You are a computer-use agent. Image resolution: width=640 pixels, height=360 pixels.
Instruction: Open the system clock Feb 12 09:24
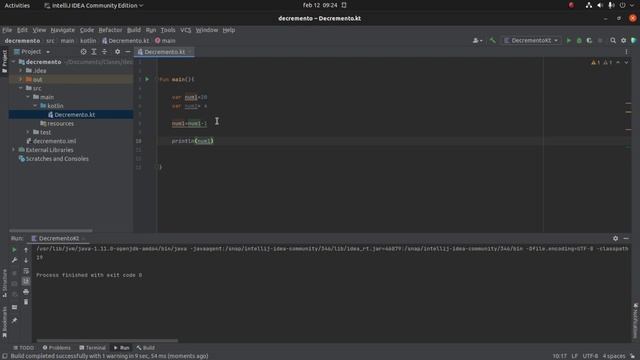click(x=320, y=5)
